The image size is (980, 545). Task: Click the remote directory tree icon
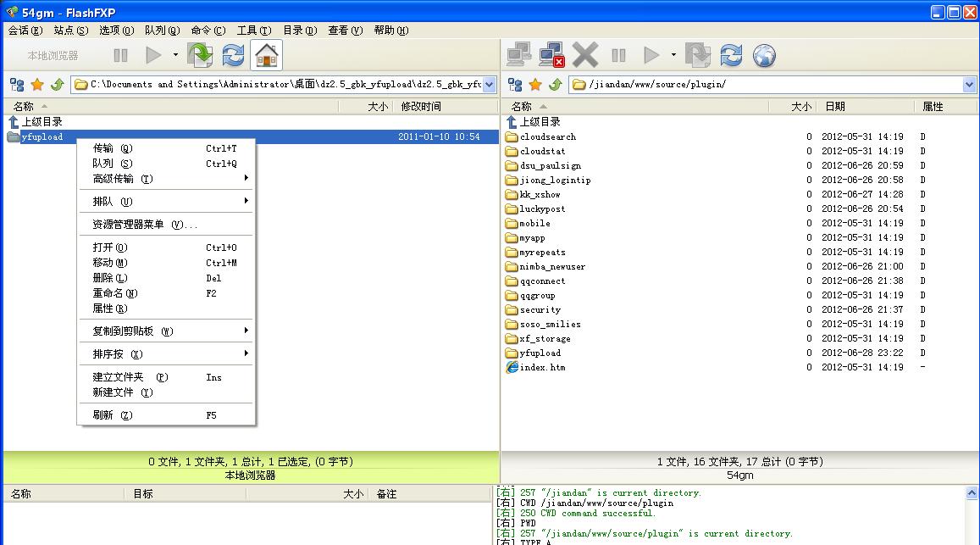tap(515, 85)
